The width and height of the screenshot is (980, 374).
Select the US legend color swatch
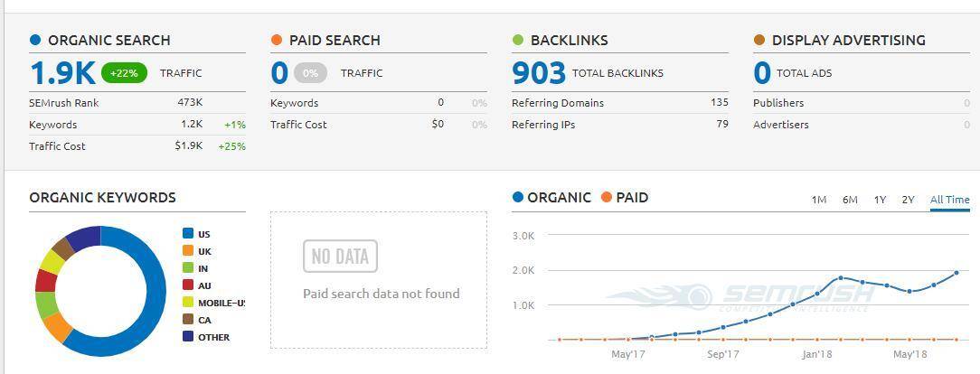coord(187,234)
